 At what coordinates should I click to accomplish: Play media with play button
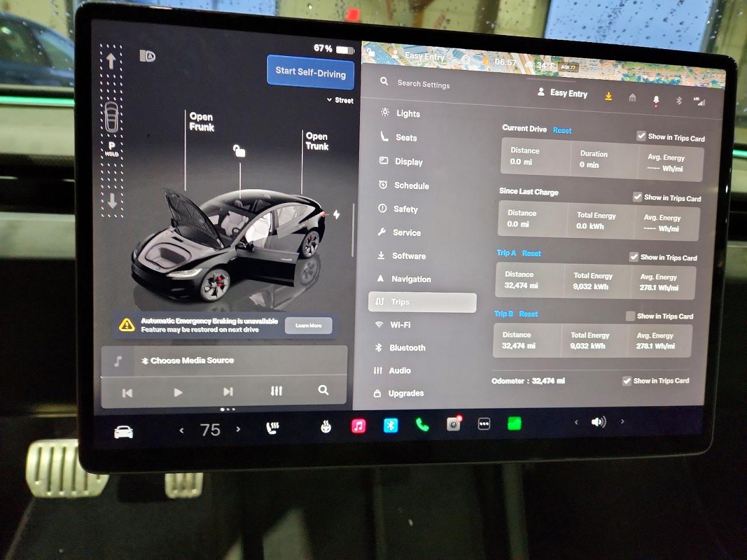(178, 393)
